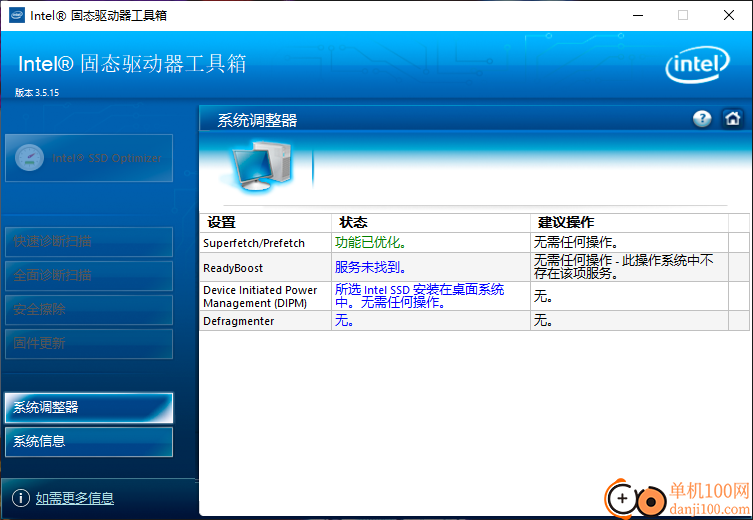
Task: Select the Superfetch/Prefetch row label
Action: click(254, 243)
